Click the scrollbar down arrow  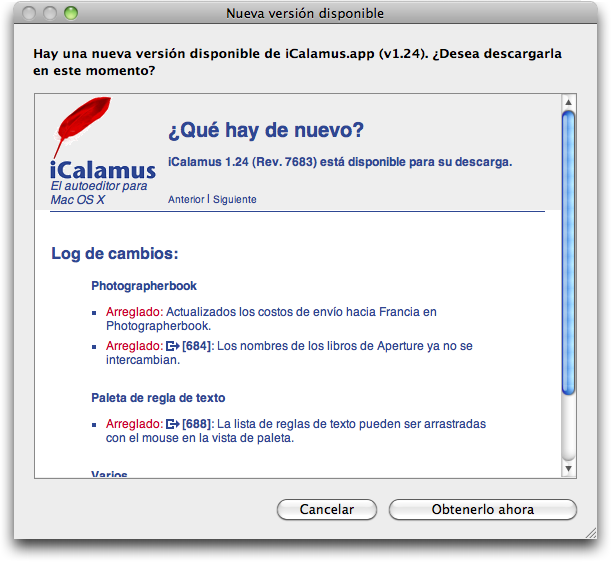pos(569,468)
